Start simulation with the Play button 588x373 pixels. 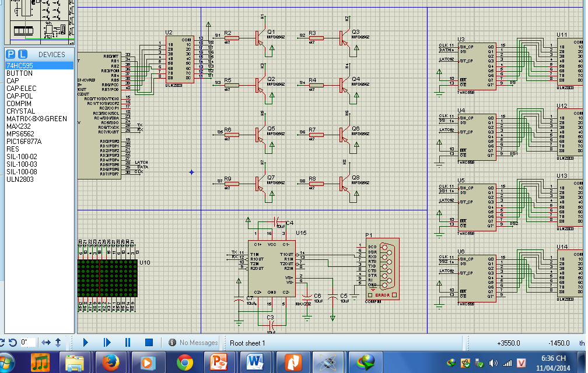pyautogui.click(x=86, y=343)
